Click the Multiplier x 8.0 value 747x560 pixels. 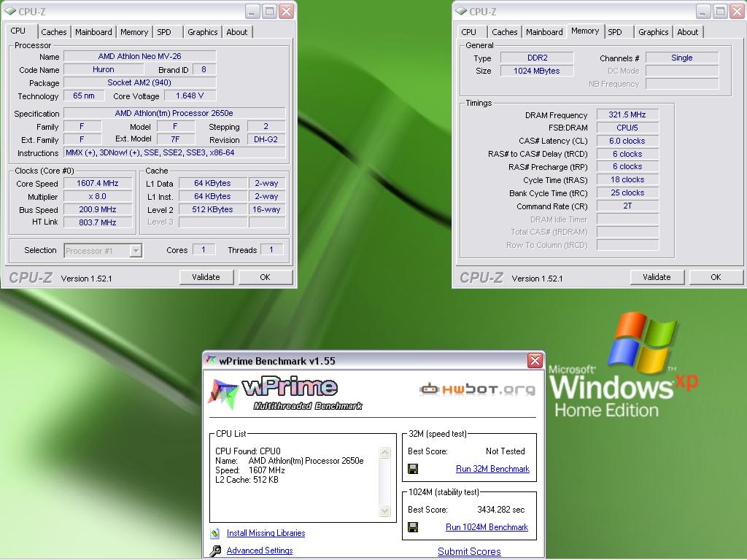tap(98, 196)
